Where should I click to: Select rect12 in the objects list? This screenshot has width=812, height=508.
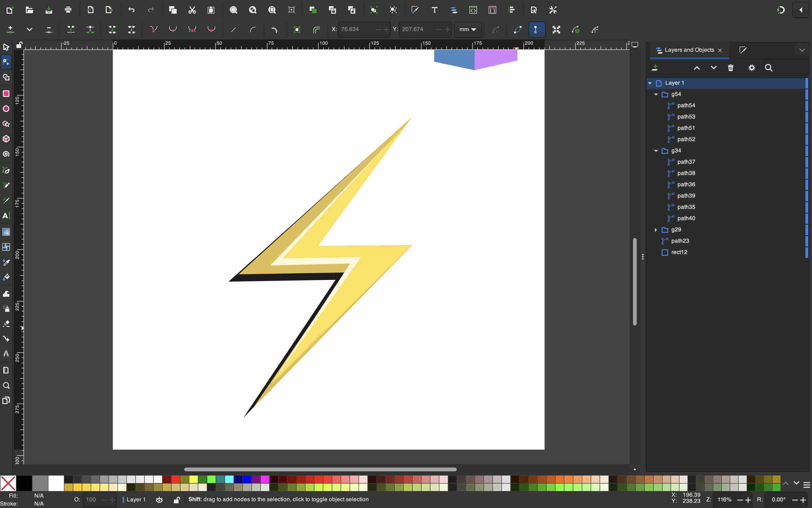click(x=679, y=252)
